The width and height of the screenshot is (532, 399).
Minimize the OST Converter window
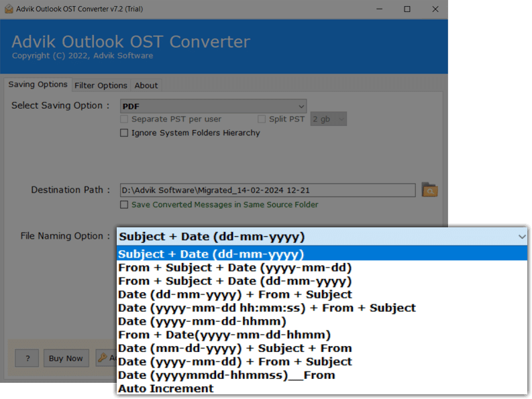pyautogui.click(x=379, y=9)
